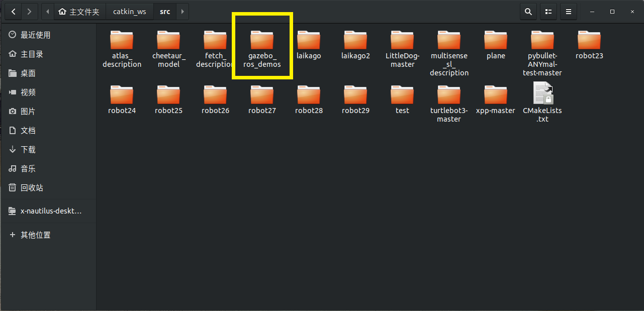Maximize the file manager window
This screenshot has height=311, width=644.
click(x=612, y=11)
